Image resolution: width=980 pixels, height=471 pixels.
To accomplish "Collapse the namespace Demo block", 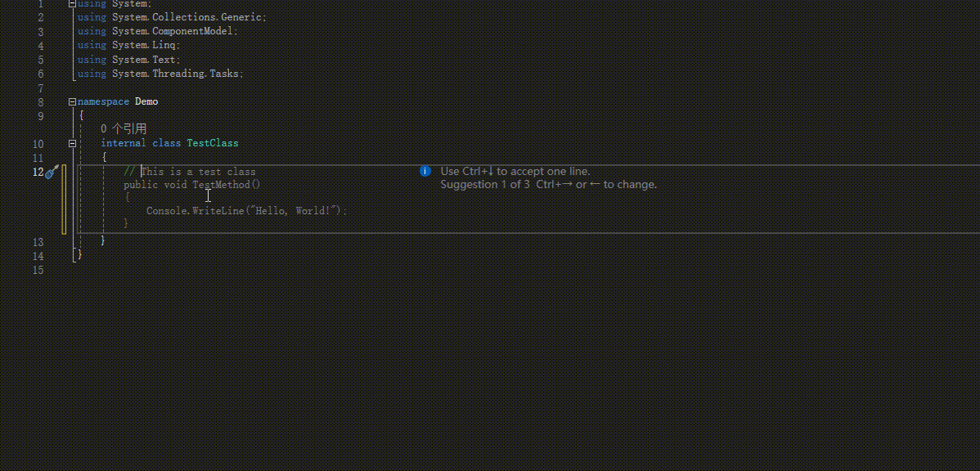I will click(73, 102).
